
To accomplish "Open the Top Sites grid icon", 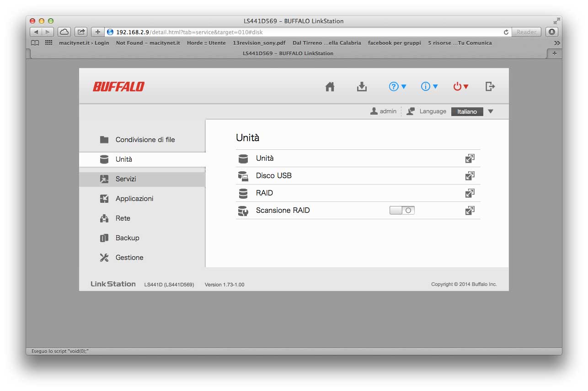I will pos(48,43).
